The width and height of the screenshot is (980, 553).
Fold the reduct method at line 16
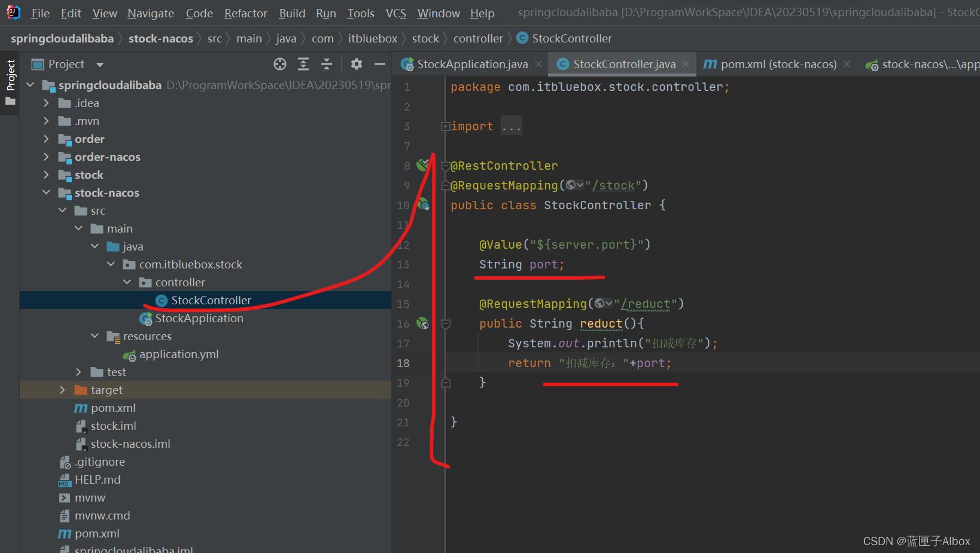446,323
